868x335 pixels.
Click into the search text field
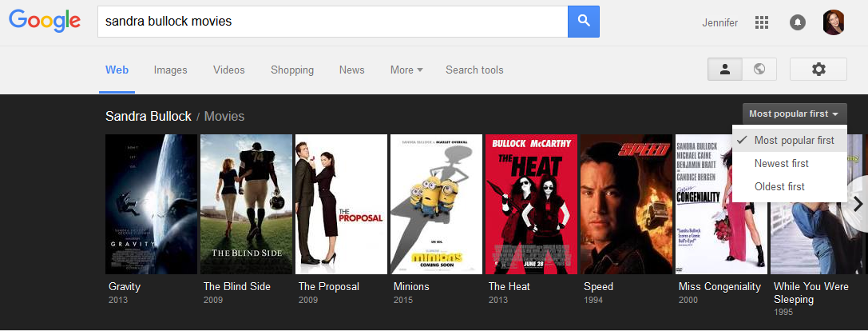pos(331,22)
